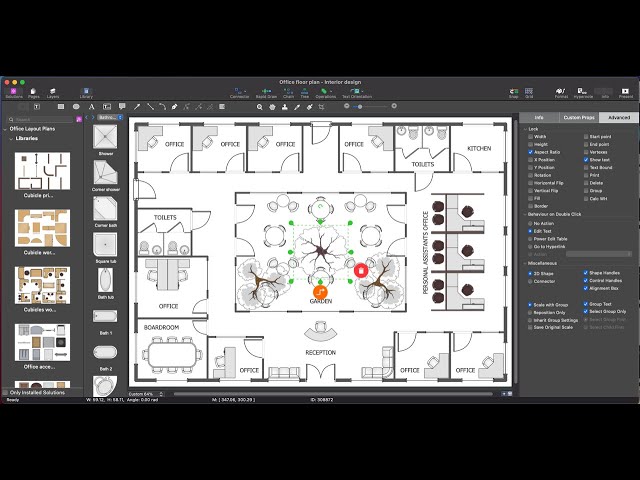Collapse the Office Layout Plans tree

pyautogui.click(x=5, y=129)
